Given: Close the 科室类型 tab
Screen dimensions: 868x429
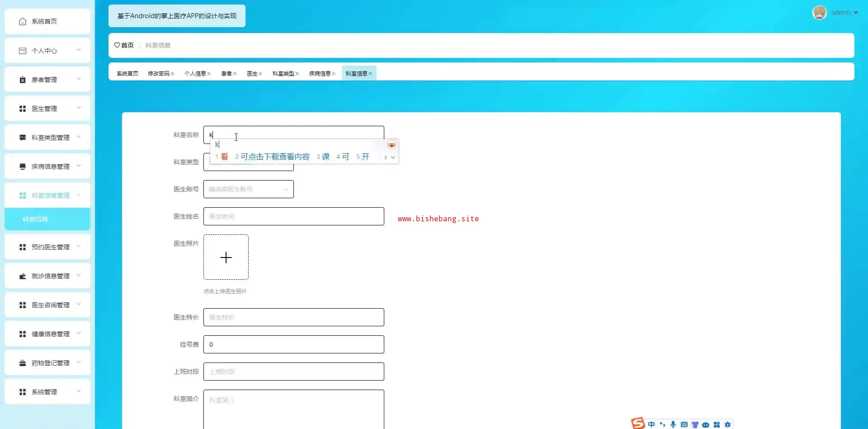Looking at the screenshot, I should (297, 74).
